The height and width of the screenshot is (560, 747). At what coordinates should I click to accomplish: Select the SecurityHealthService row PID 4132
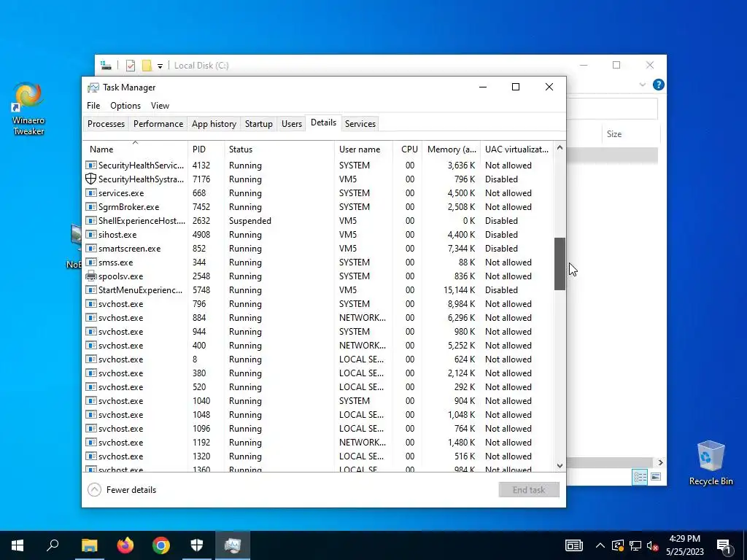(318, 166)
